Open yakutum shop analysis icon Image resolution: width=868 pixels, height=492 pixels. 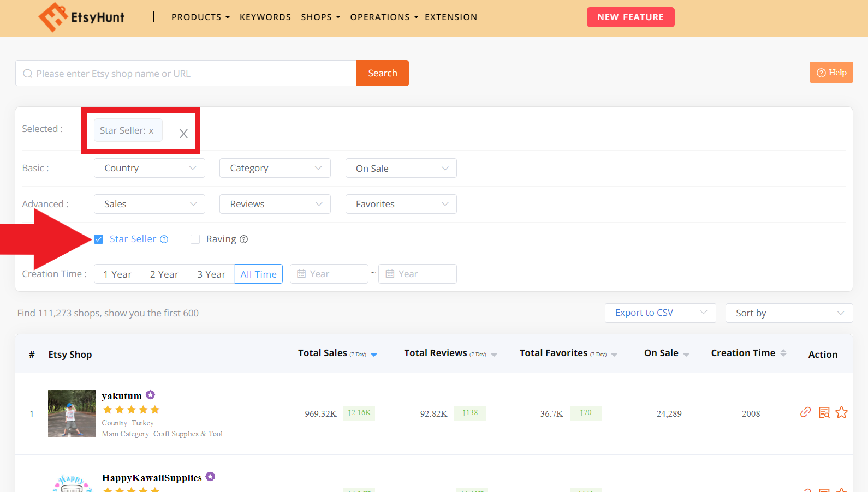click(x=824, y=412)
